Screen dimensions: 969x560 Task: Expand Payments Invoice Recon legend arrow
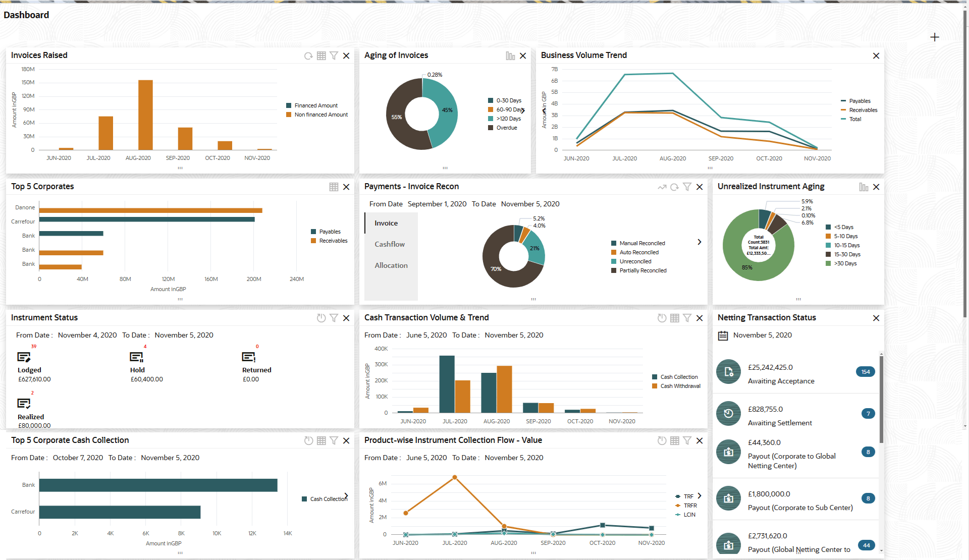coord(699,242)
